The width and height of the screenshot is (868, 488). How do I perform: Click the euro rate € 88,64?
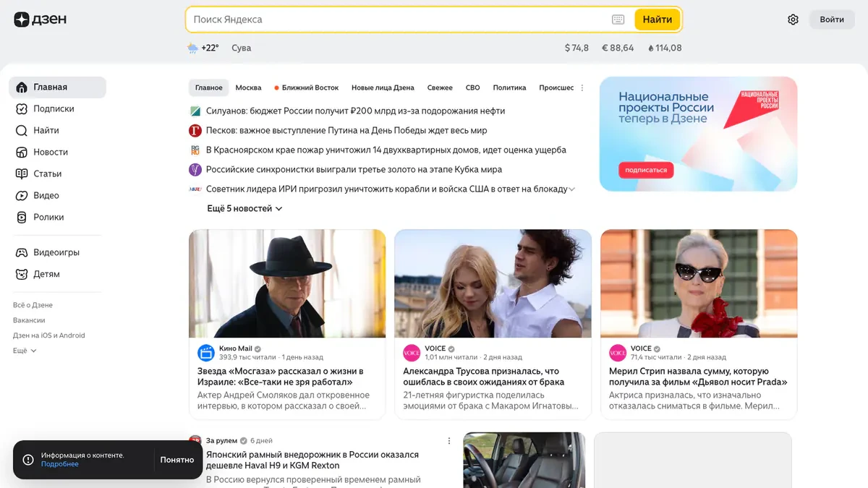click(x=618, y=48)
